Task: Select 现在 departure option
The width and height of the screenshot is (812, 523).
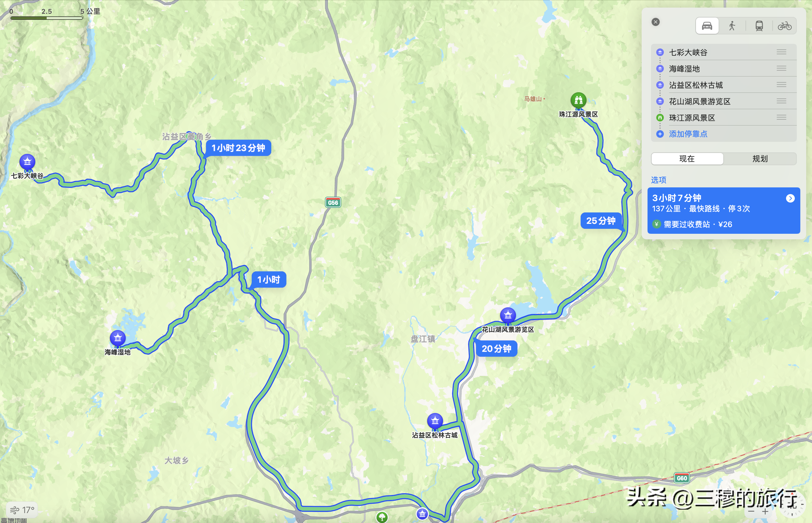Action: point(687,158)
